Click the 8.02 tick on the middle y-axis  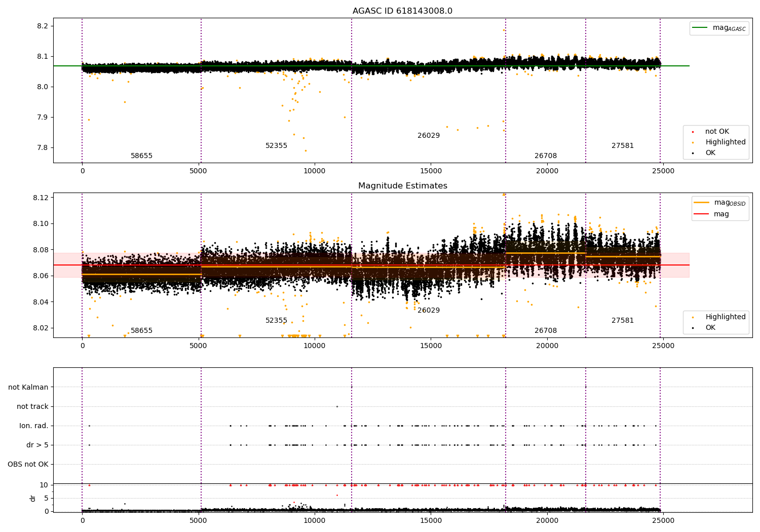[x=41, y=328]
